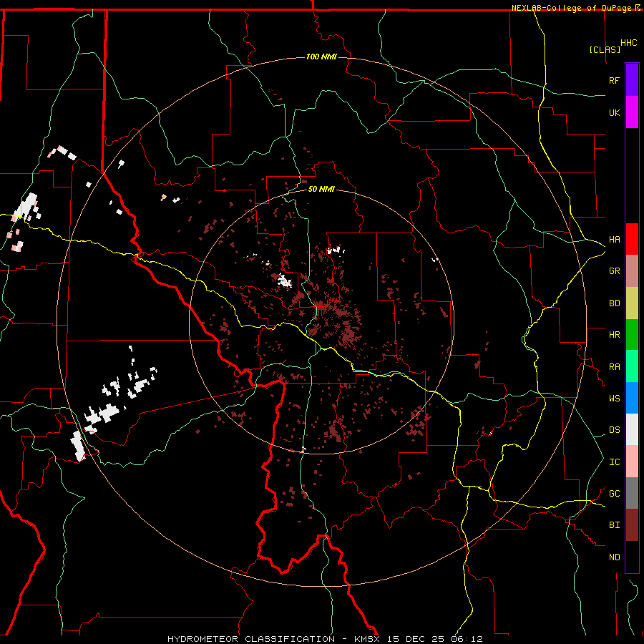Click the BD legend label
The image size is (644, 644).
614,303
